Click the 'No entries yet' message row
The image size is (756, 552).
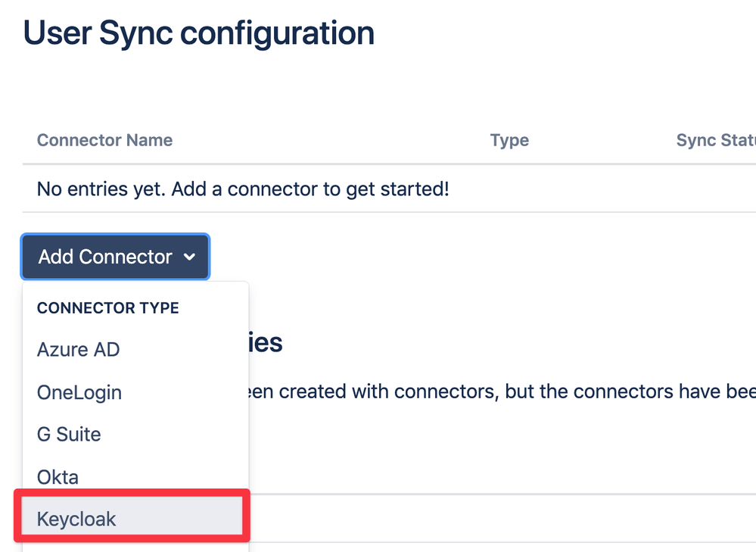pos(389,189)
